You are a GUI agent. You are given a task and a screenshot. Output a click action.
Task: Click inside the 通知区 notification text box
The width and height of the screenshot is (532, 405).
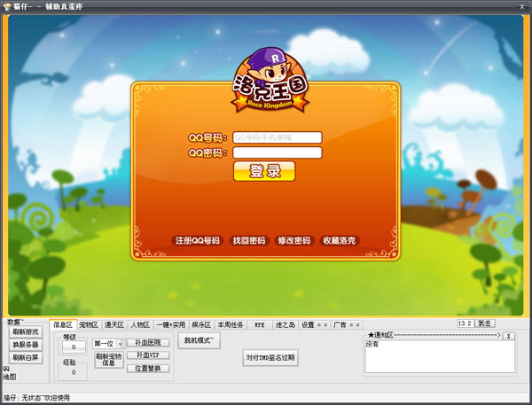[x=440, y=356]
